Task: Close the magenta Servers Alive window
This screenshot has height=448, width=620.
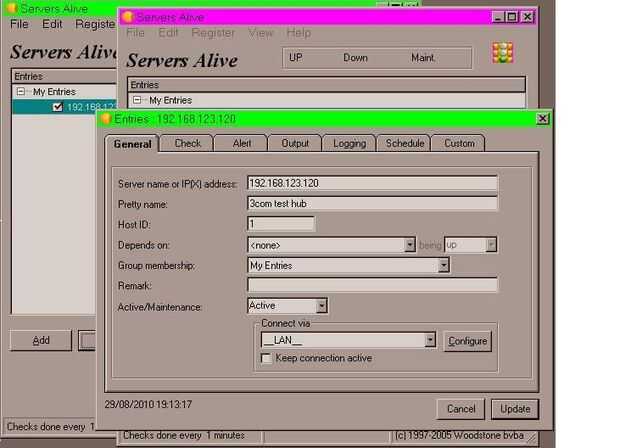Action: click(527, 17)
